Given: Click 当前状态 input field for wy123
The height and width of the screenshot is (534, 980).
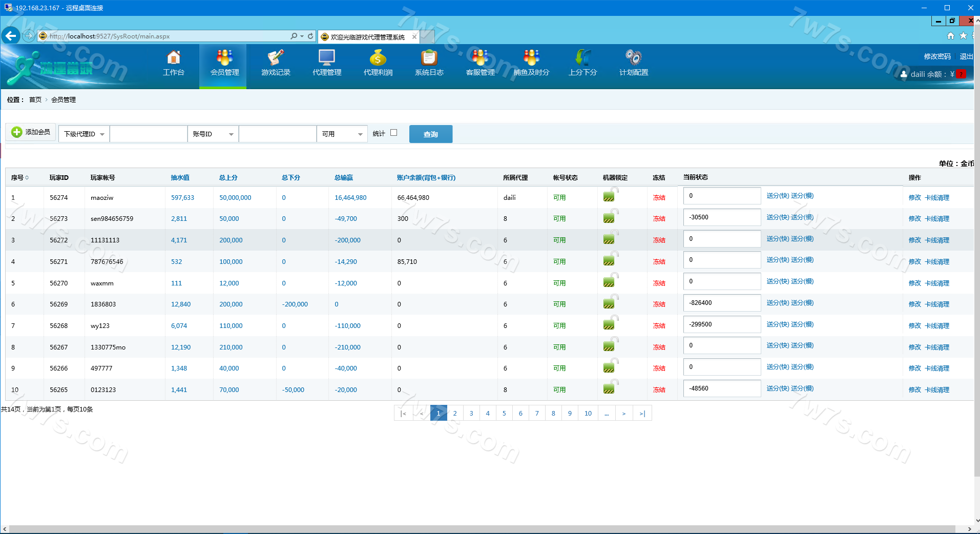Looking at the screenshot, I should 722,324.
